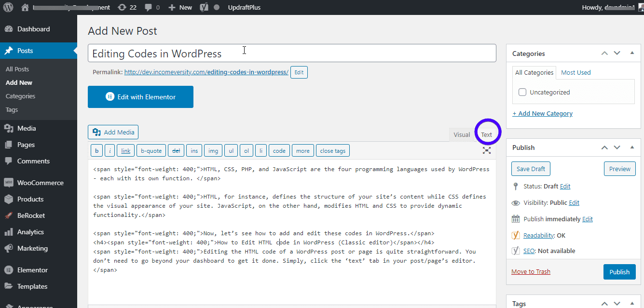Click inside the HTML text editor area
The image size is (644, 308).
pyautogui.click(x=292, y=232)
